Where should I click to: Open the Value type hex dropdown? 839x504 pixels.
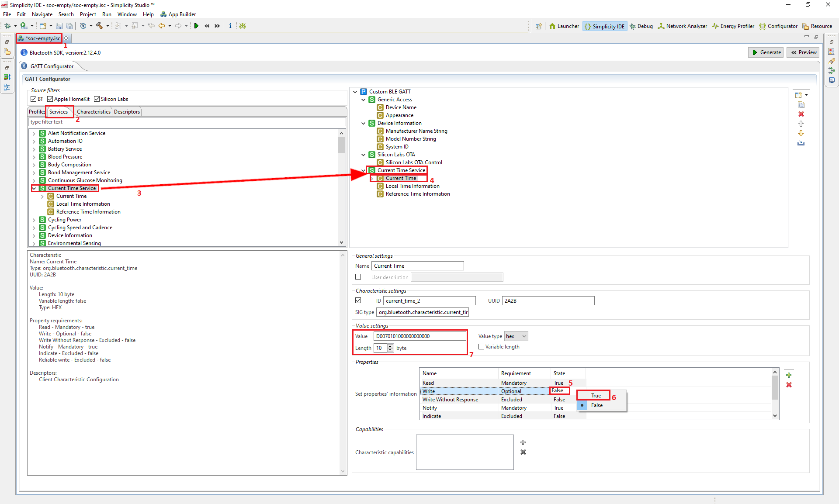[516, 336]
